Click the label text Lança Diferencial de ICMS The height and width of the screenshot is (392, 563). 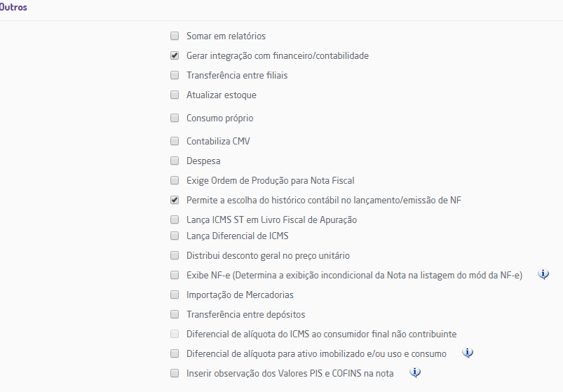click(238, 236)
